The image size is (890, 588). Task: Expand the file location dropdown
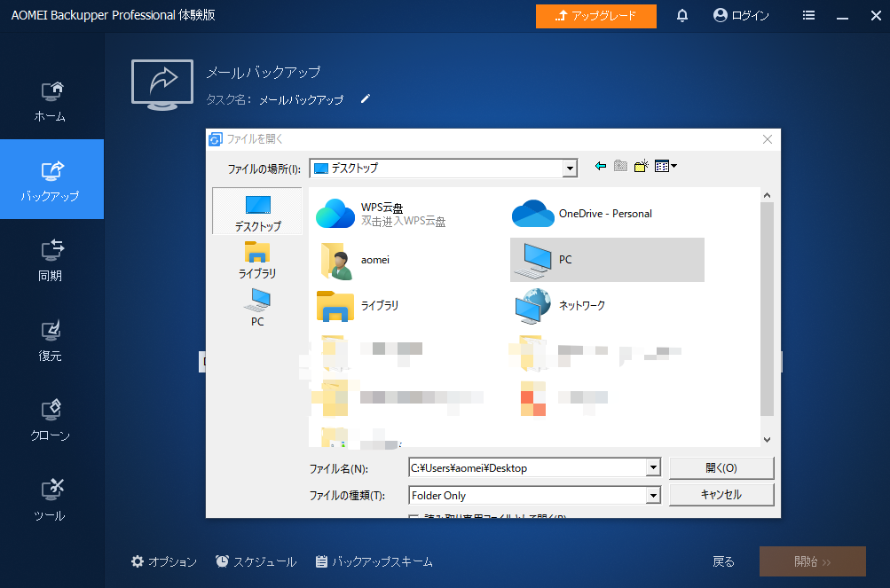point(570,168)
